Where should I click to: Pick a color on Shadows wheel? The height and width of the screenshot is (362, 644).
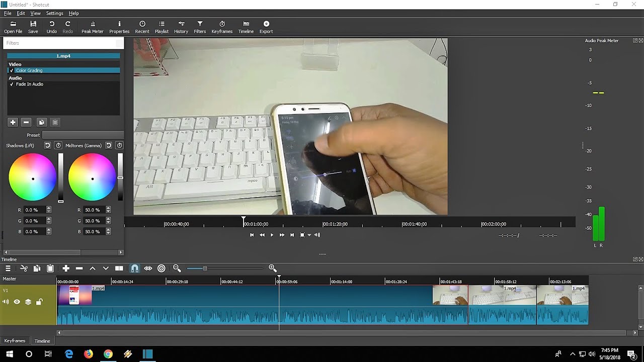point(33,178)
